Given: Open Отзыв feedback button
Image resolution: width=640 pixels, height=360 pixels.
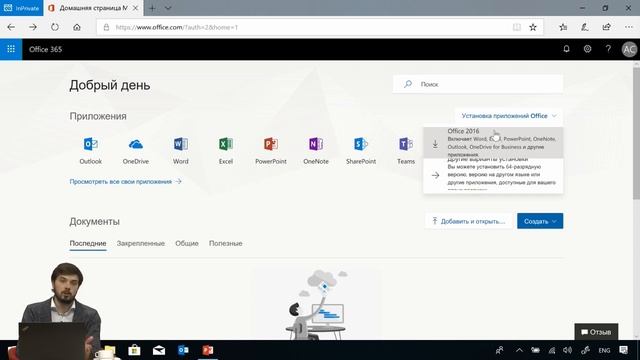Looking at the screenshot, I should click(596, 332).
